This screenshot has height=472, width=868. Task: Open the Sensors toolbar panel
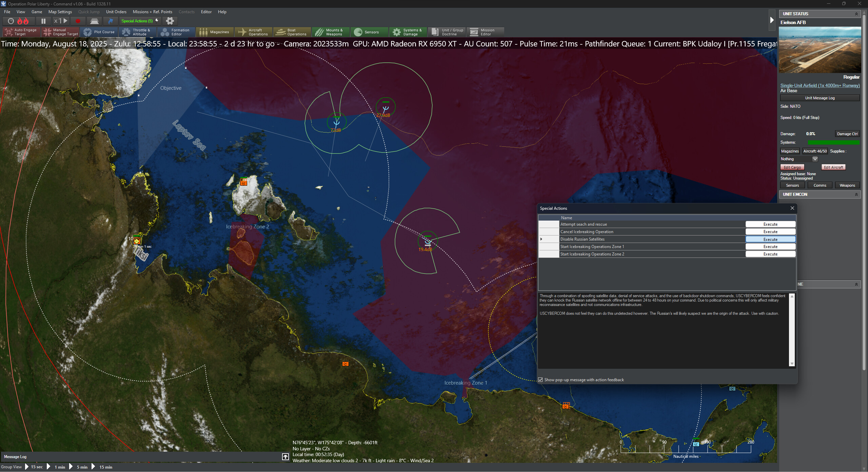coord(369,32)
